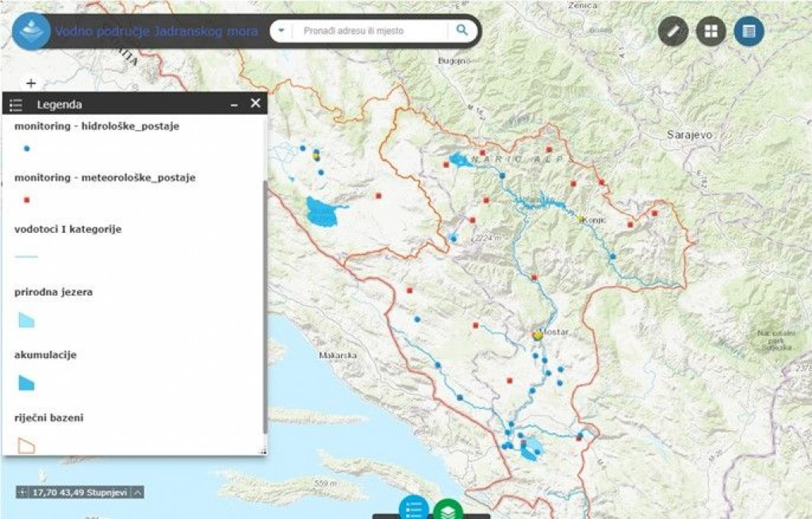Click the list icon in Legenda header
Viewport: 812px width, 519px height.
coord(13,103)
